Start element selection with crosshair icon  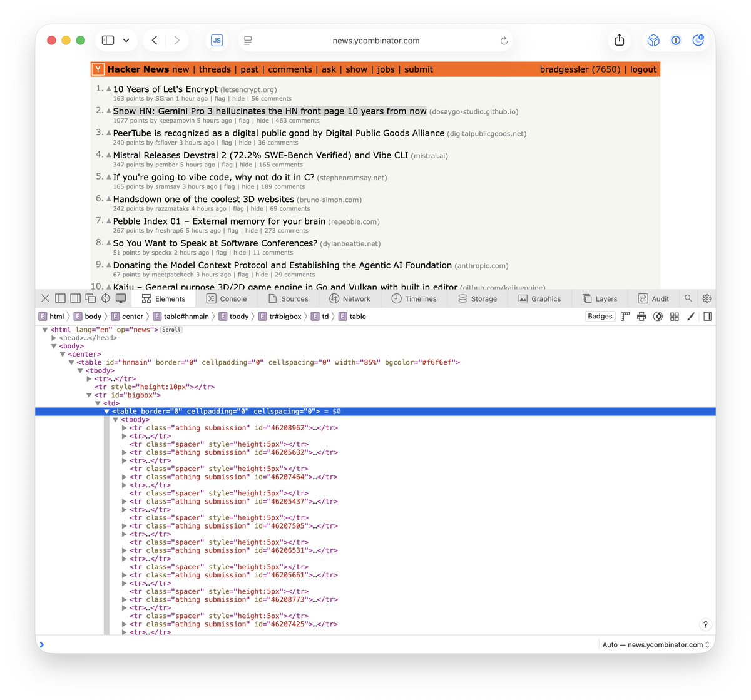106,298
